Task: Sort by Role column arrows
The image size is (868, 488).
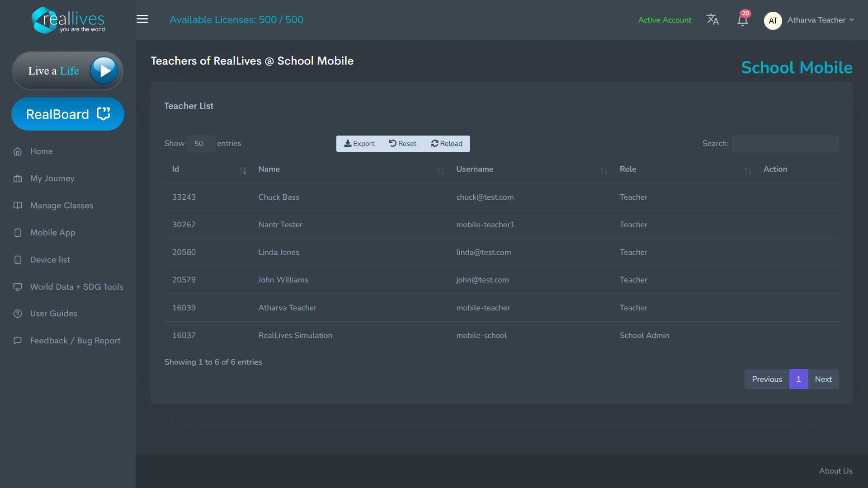Action: [x=748, y=170]
